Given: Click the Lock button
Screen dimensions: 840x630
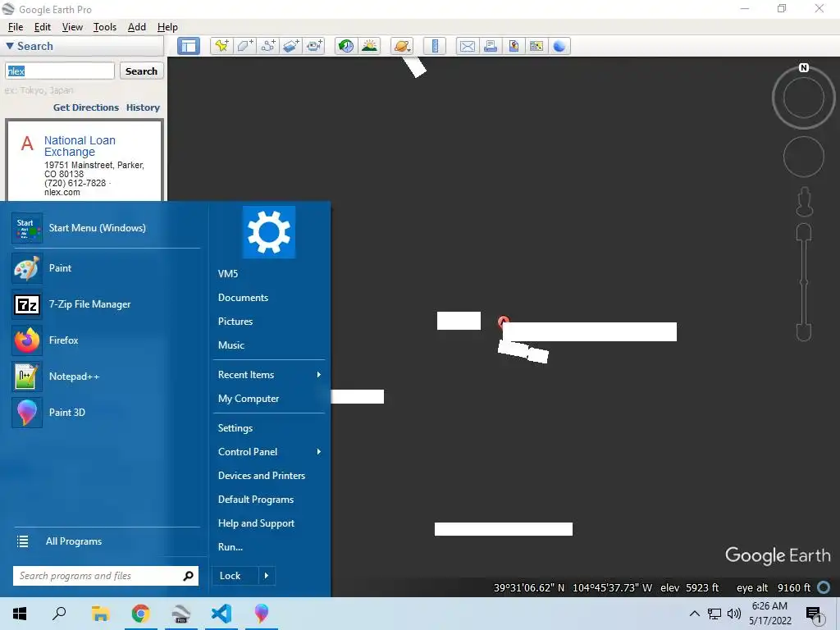Looking at the screenshot, I should coord(235,576).
